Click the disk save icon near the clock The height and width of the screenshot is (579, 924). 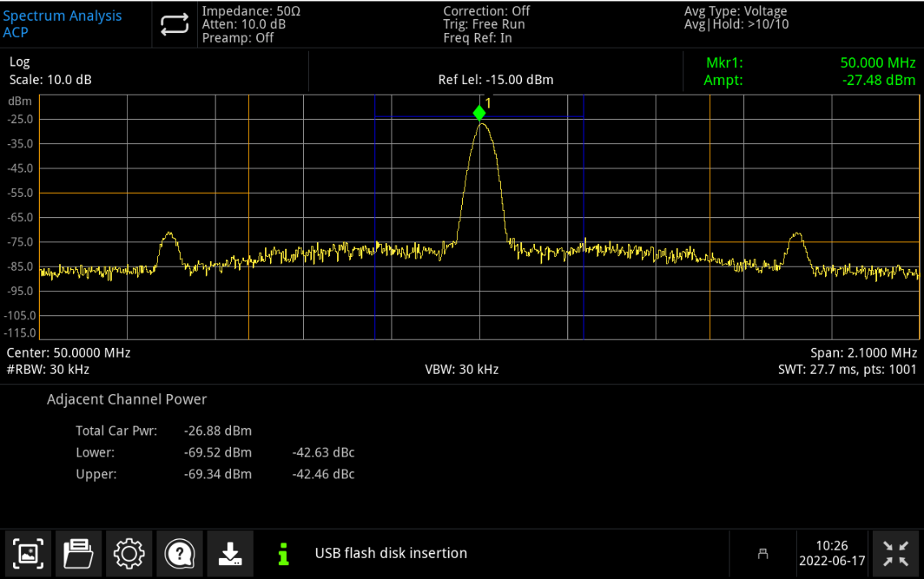(x=764, y=553)
